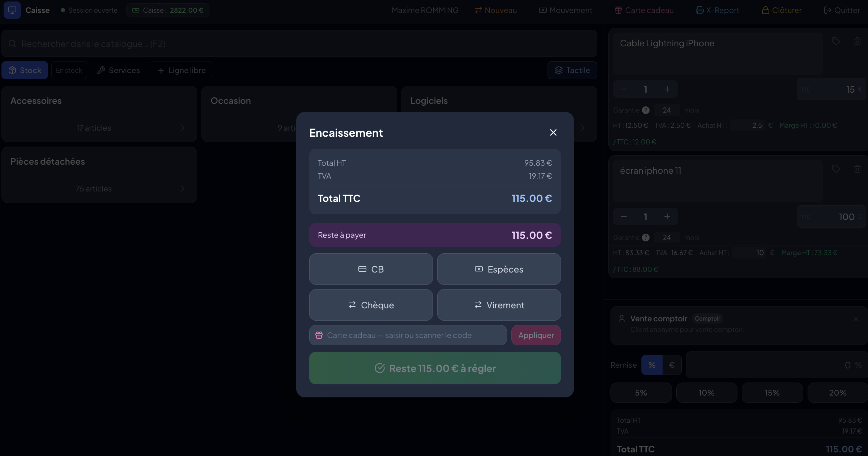Open the X-Report

click(717, 10)
